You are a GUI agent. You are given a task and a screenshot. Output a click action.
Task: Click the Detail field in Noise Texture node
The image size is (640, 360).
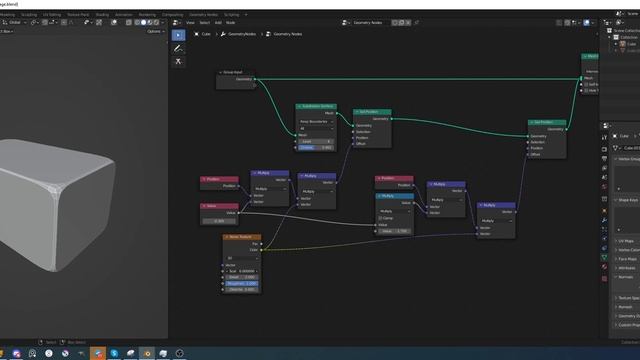[x=242, y=277]
